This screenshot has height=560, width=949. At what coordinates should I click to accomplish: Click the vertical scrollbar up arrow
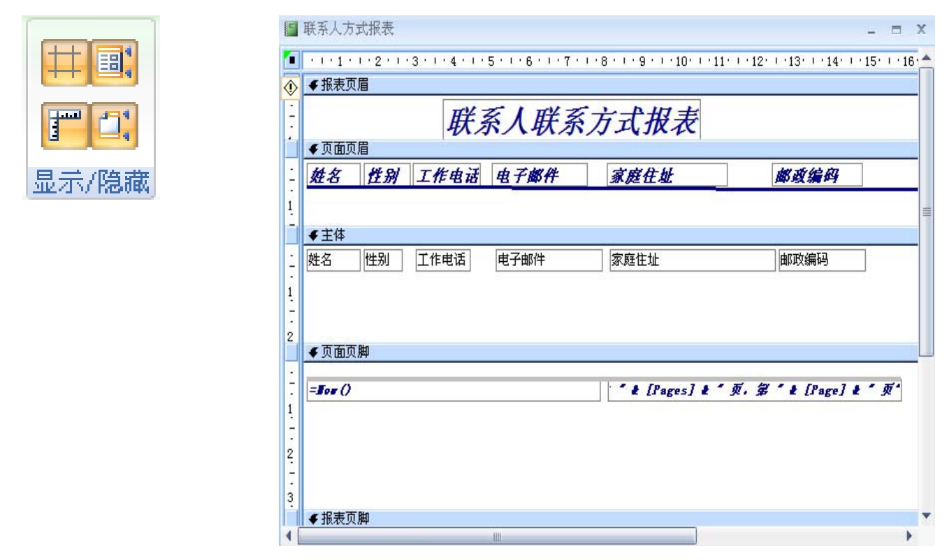tap(927, 61)
